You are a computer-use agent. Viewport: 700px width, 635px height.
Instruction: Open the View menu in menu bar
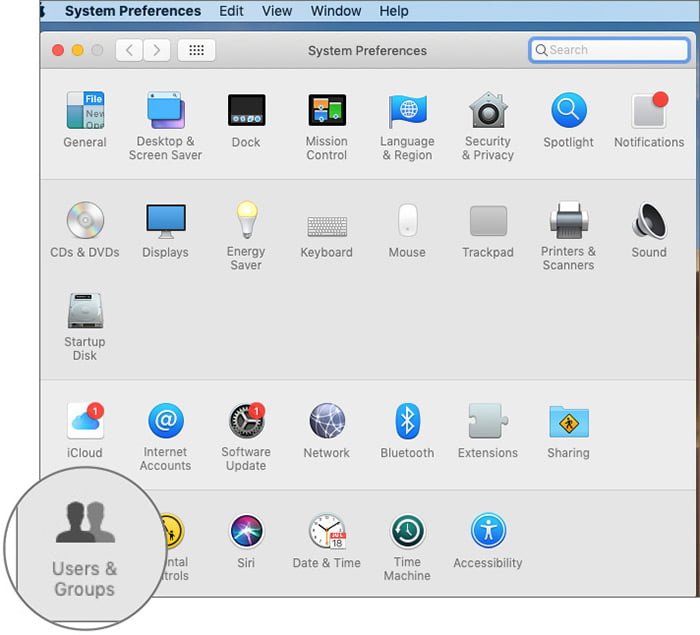coord(277,11)
